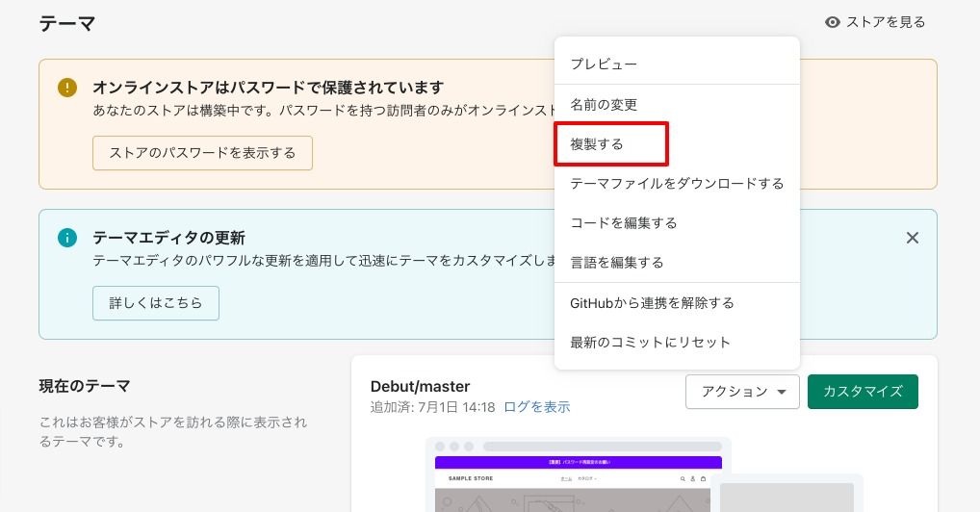The width and height of the screenshot is (980, 512).
Task: Open the アクション dropdown
Action: 742,392
